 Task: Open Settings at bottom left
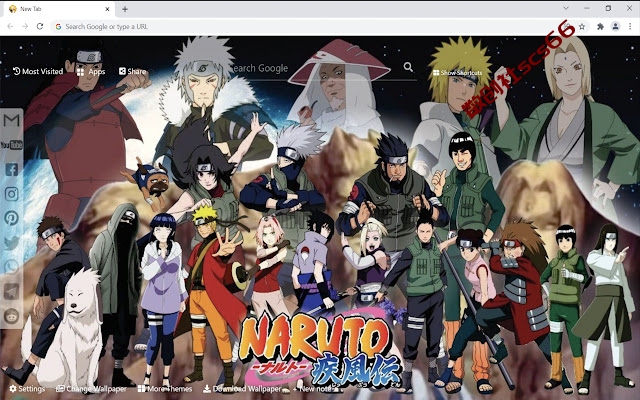pos(27,389)
